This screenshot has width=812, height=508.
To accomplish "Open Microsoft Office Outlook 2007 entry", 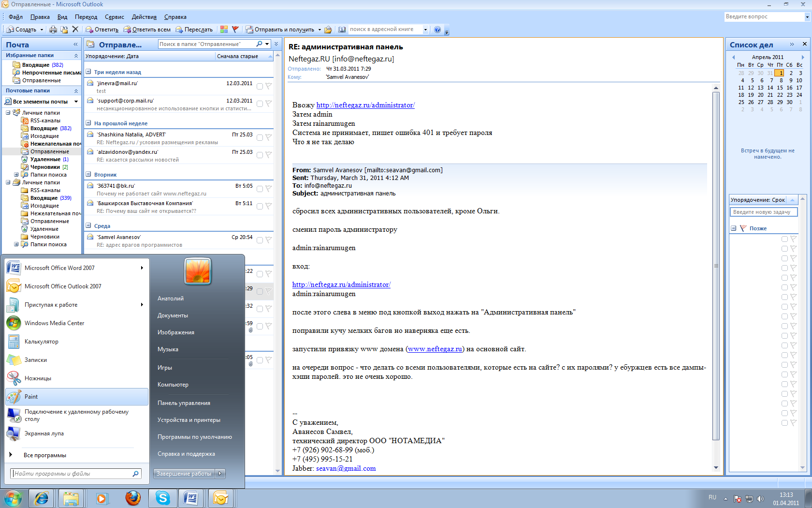I will (77, 286).
